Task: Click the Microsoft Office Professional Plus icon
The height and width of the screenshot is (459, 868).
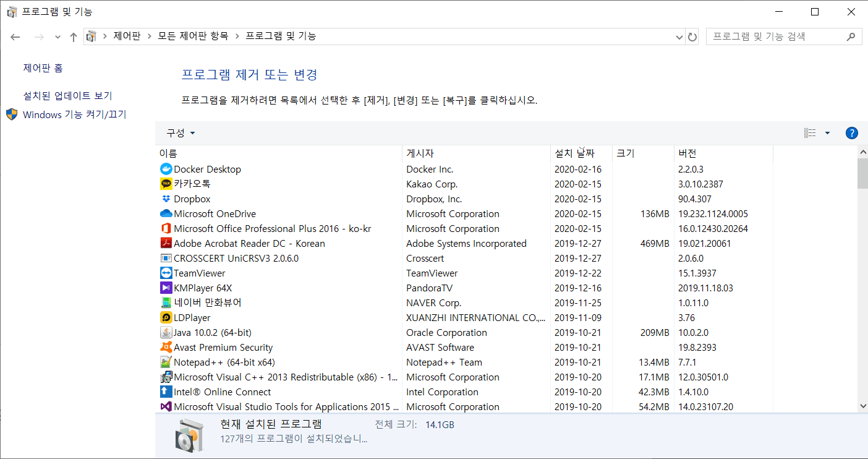Action: pos(166,228)
